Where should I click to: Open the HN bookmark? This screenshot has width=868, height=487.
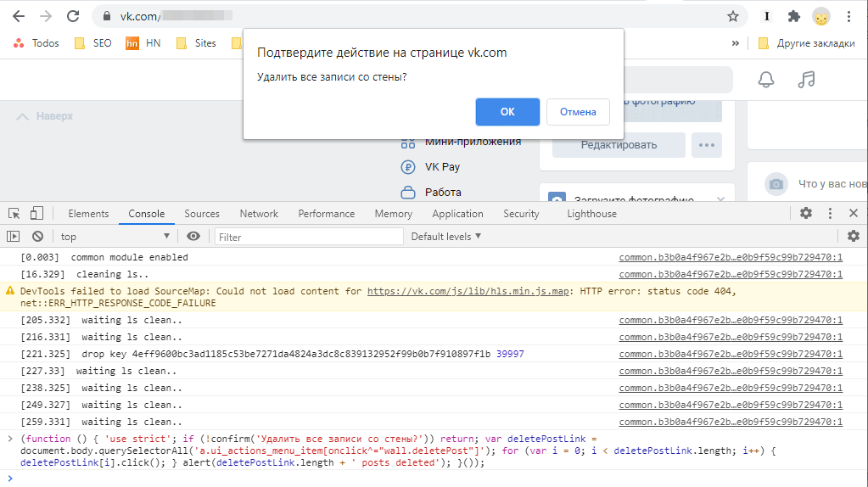(143, 43)
